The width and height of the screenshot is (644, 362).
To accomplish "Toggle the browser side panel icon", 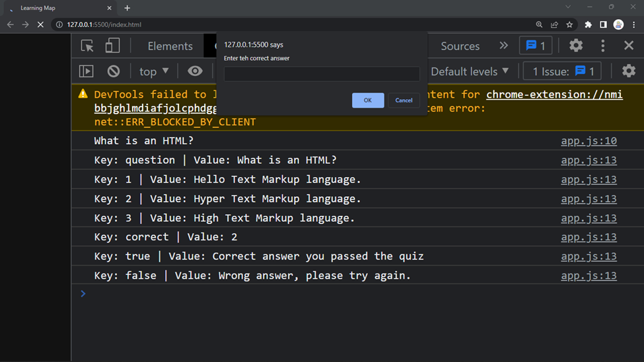I will coord(603,24).
